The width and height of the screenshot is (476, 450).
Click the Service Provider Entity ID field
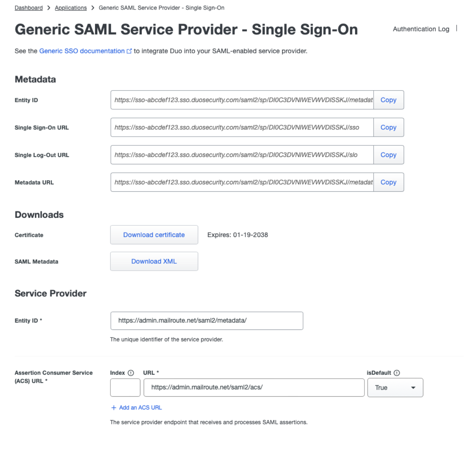click(x=207, y=321)
